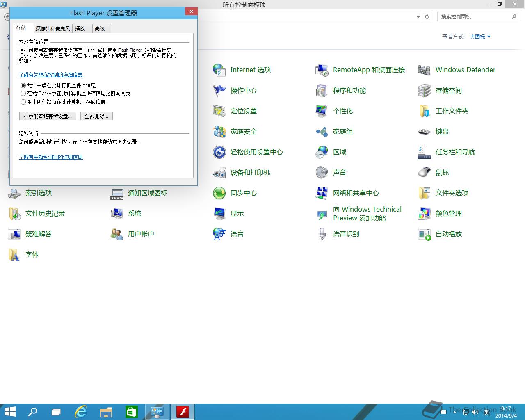The height and width of the screenshot is (420, 525).
Task: Open 任务栏和导航 icon
Action: [425, 152]
